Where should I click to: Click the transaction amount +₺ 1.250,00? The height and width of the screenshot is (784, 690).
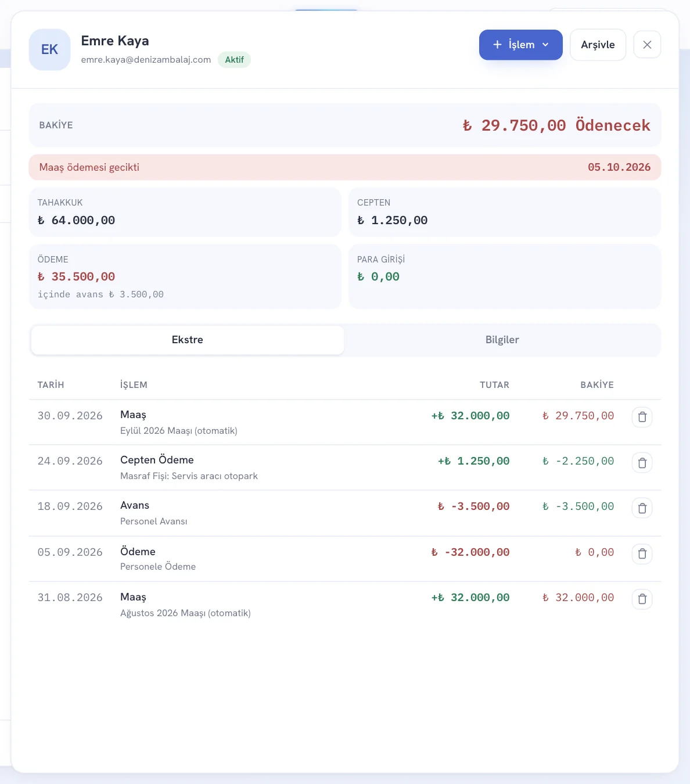[x=473, y=461]
